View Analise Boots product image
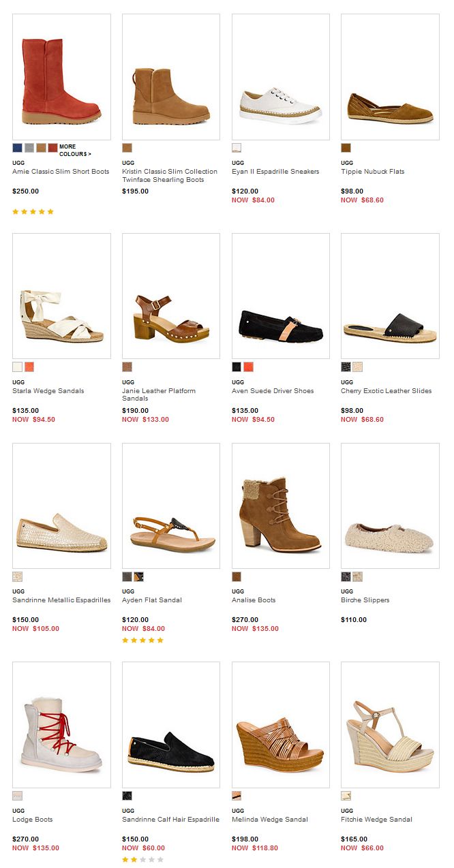The height and width of the screenshot is (868, 454). [280, 506]
